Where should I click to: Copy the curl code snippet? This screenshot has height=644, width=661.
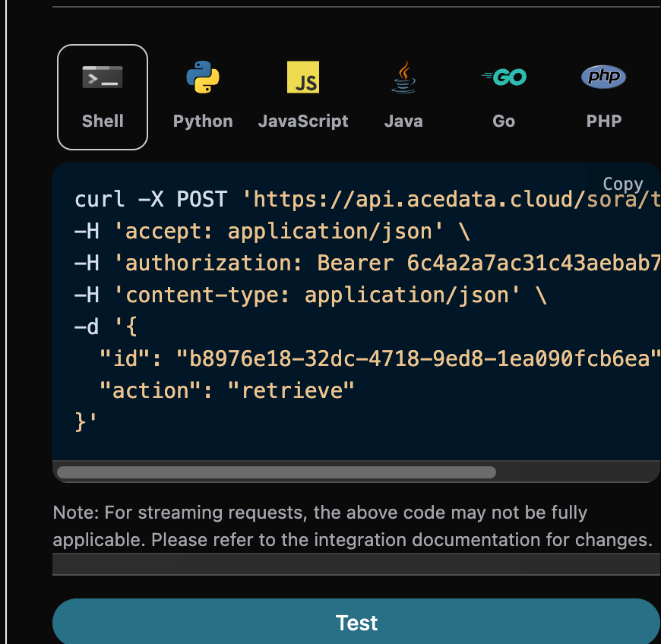(x=622, y=184)
